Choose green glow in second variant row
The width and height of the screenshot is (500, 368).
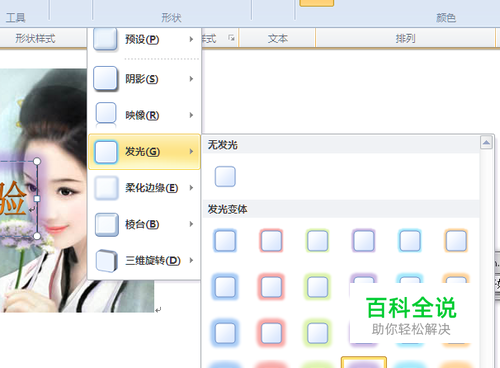(317, 287)
